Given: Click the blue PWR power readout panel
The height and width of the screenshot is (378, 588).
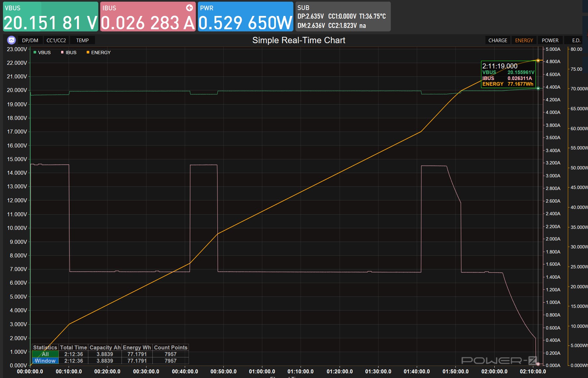Looking at the screenshot, I should [245, 17].
